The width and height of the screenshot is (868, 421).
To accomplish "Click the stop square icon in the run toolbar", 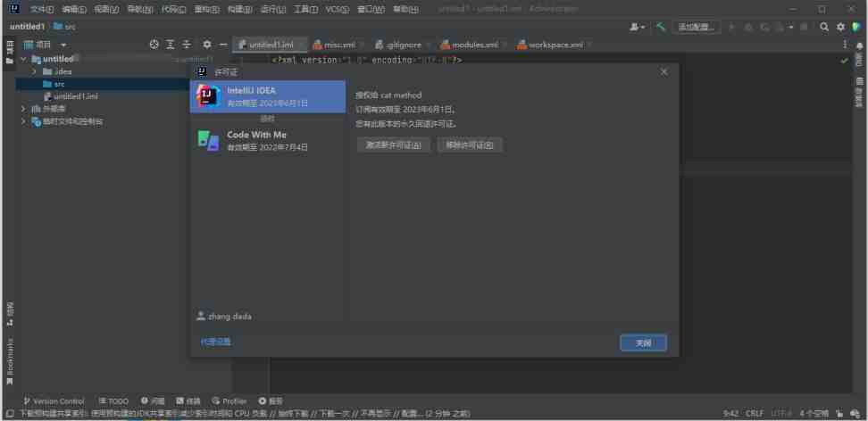I will 805,27.
